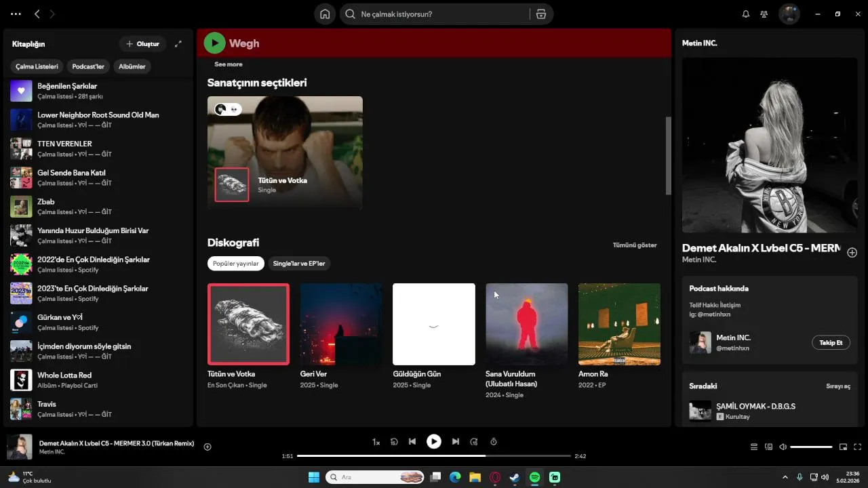Open the Sana Vuruldum album cover

(527, 324)
